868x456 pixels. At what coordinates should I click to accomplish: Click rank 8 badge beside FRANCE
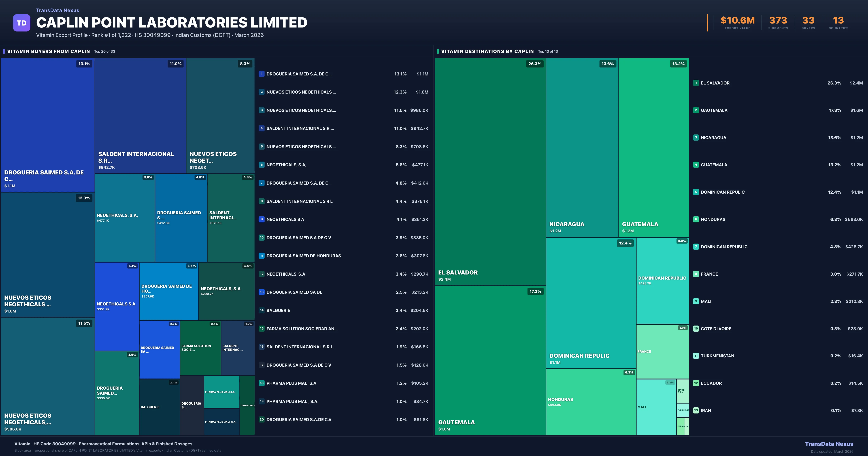point(696,274)
